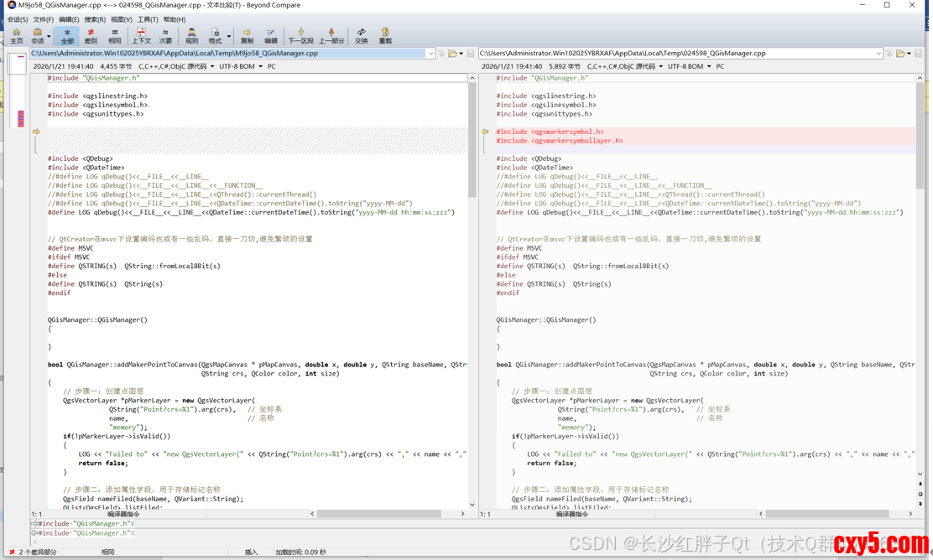Screen dimensions: 933x560
Task: Click the 主页 (Home) toolbar icon
Action: click(x=16, y=35)
